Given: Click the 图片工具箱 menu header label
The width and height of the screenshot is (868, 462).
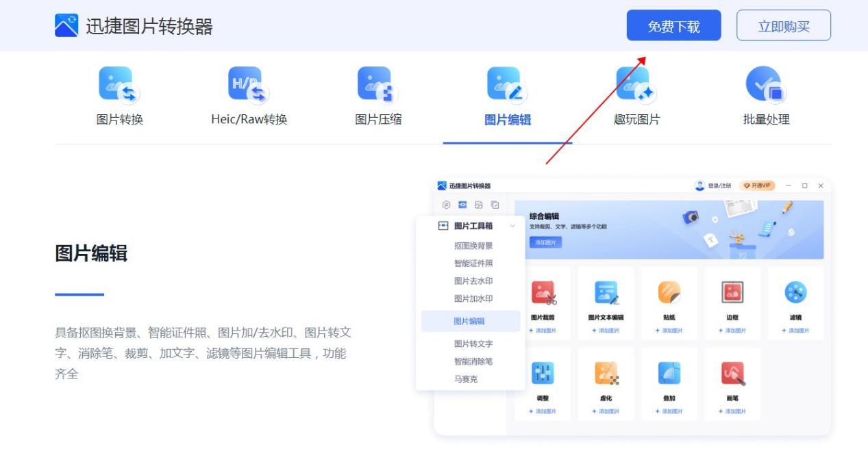Looking at the screenshot, I should (x=473, y=226).
